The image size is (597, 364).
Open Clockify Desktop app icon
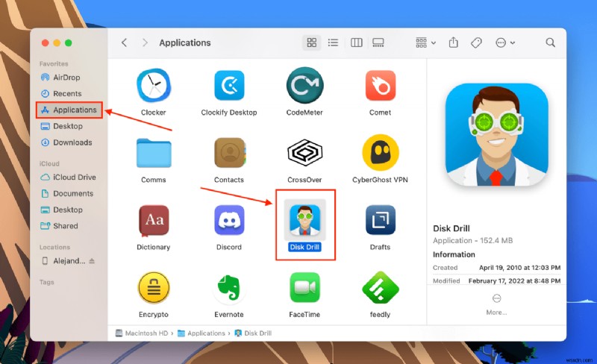point(229,86)
